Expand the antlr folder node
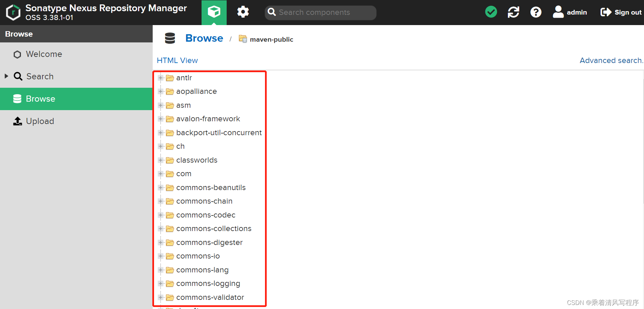 pos(161,78)
